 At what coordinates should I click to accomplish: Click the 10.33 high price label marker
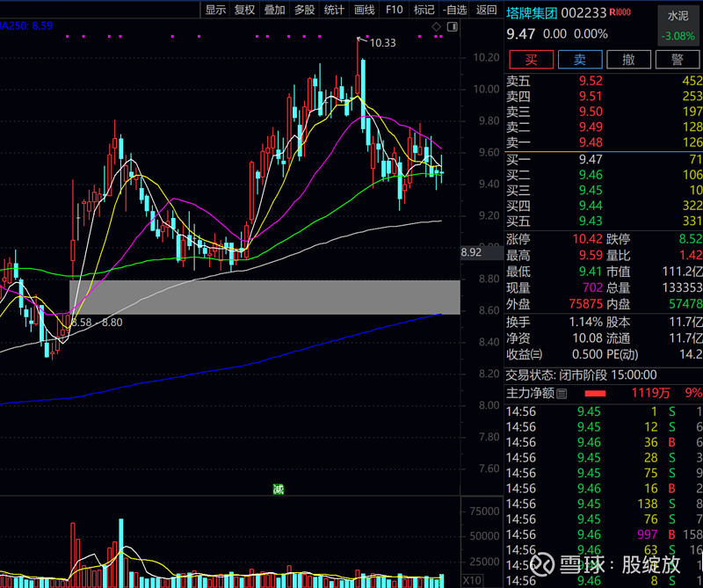pos(381,42)
